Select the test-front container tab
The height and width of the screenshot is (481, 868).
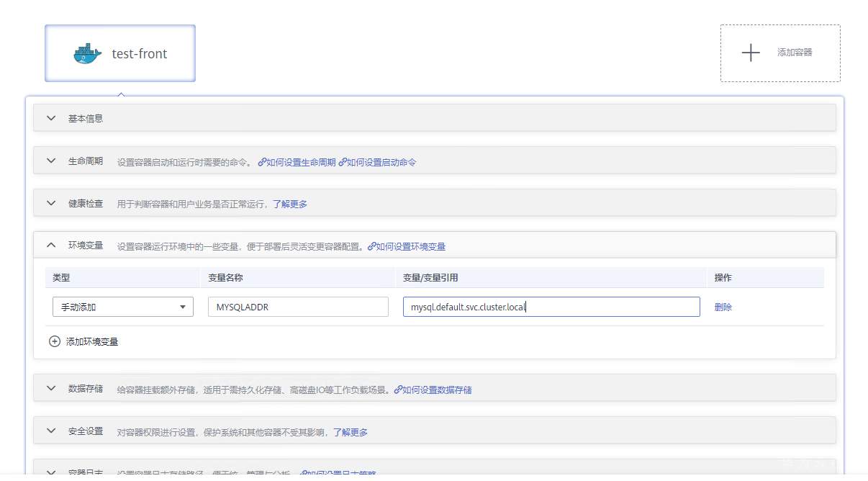(x=120, y=53)
